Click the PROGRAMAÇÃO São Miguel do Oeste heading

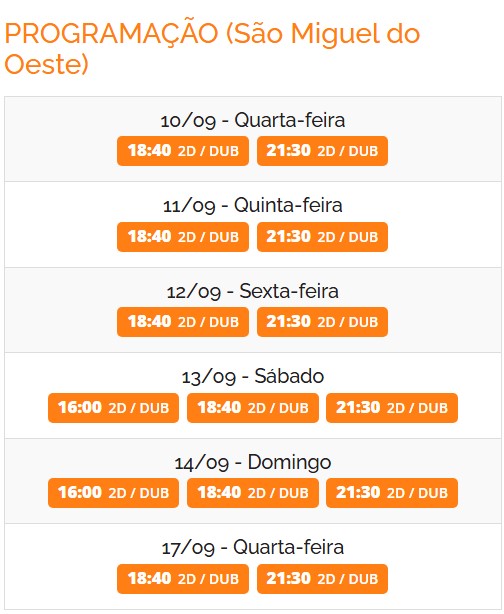click(x=212, y=49)
